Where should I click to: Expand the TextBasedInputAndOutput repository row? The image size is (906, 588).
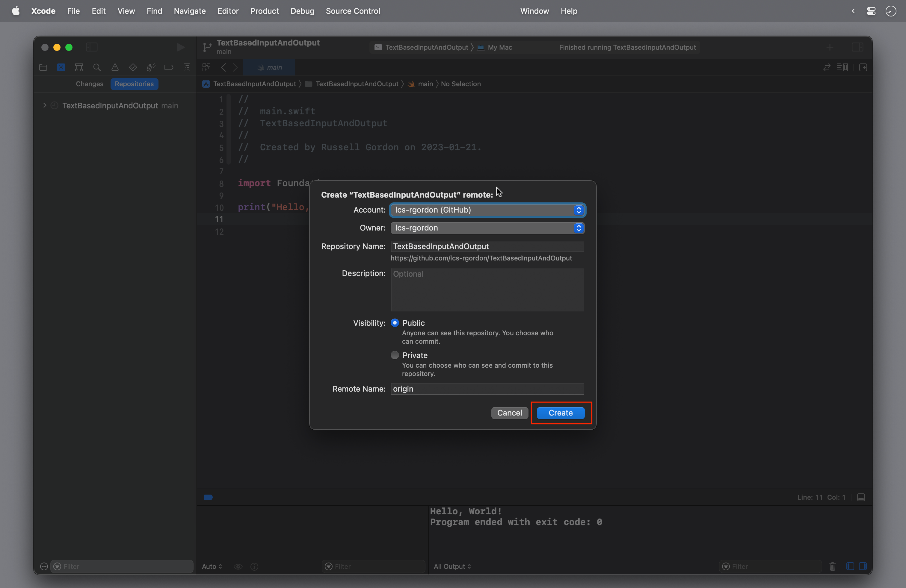[x=45, y=105]
